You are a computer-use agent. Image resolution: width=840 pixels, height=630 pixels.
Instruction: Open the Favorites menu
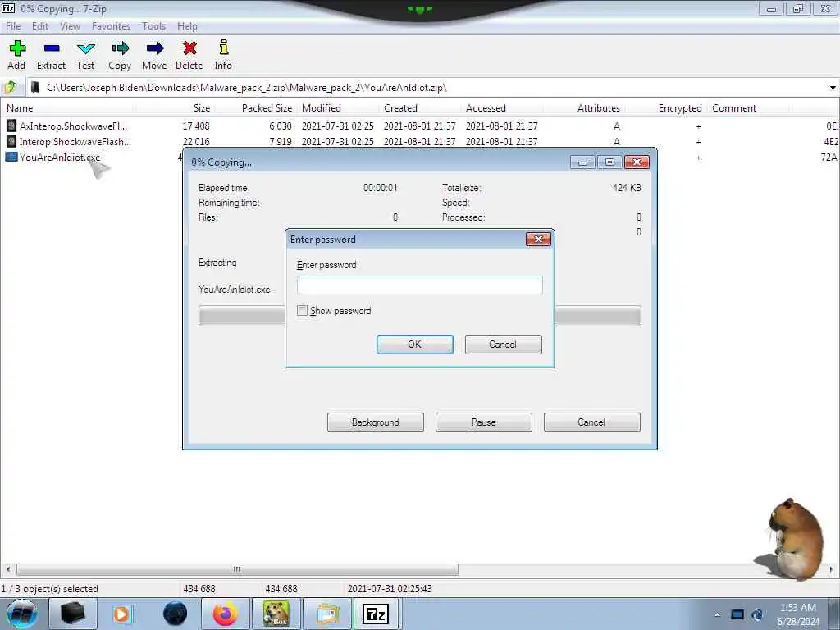[x=111, y=26]
